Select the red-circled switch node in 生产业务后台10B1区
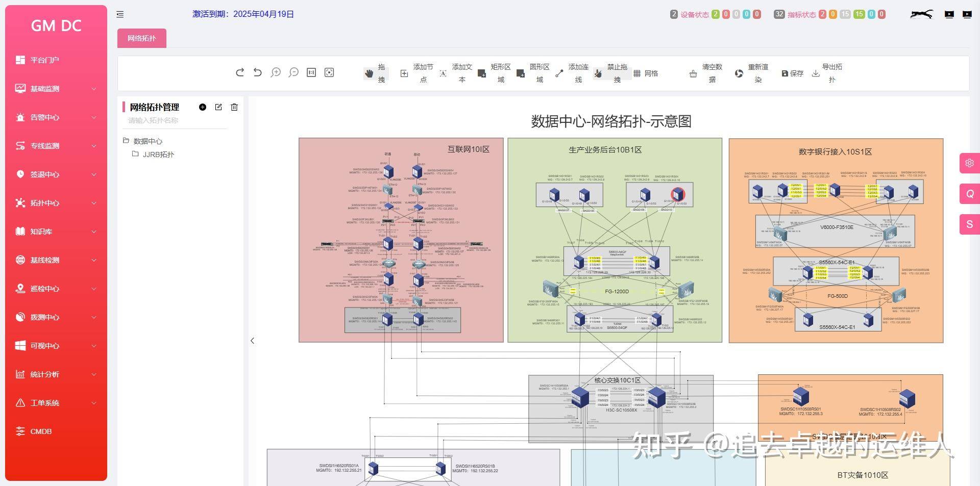 (678, 194)
